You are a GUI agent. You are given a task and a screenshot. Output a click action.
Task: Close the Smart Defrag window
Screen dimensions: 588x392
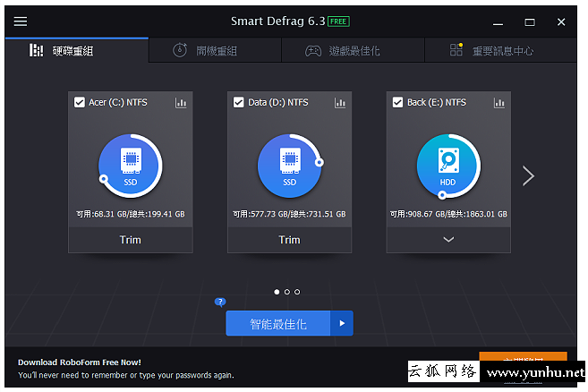coord(561,22)
